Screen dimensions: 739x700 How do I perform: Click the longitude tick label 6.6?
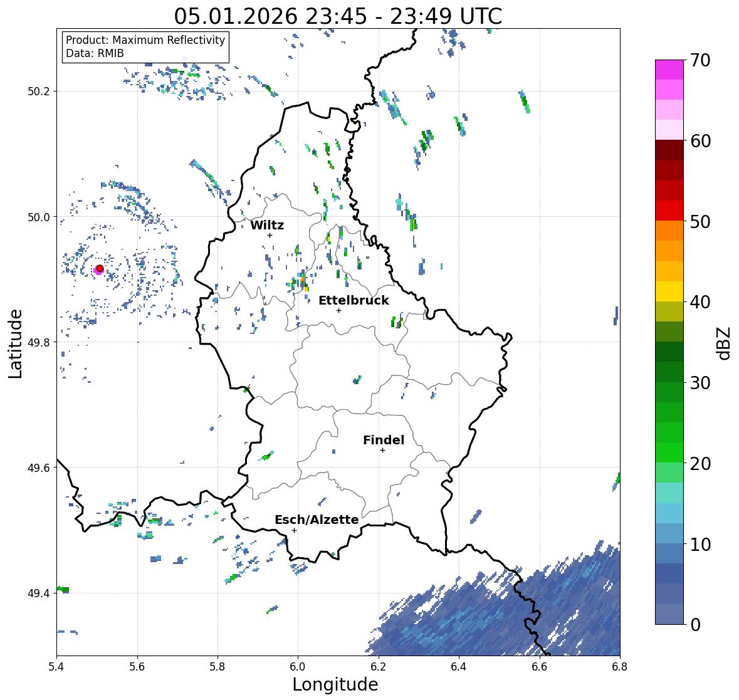point(540,667)
